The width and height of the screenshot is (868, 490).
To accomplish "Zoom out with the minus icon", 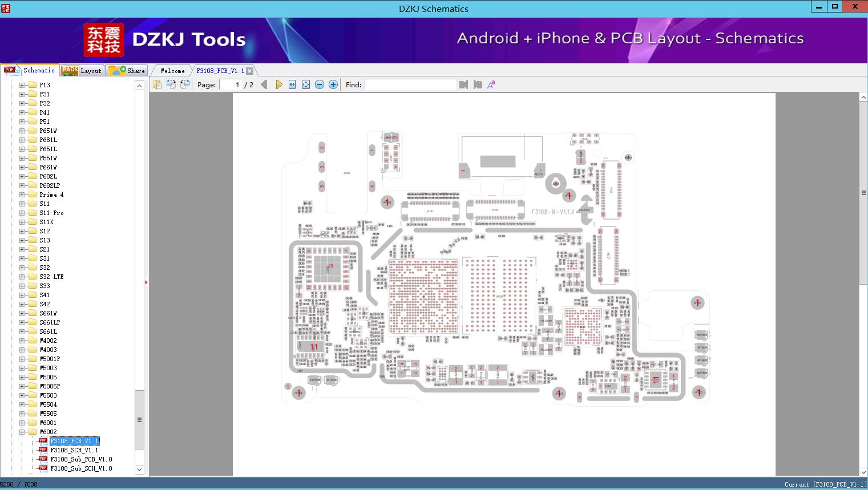I will [320, 84].
